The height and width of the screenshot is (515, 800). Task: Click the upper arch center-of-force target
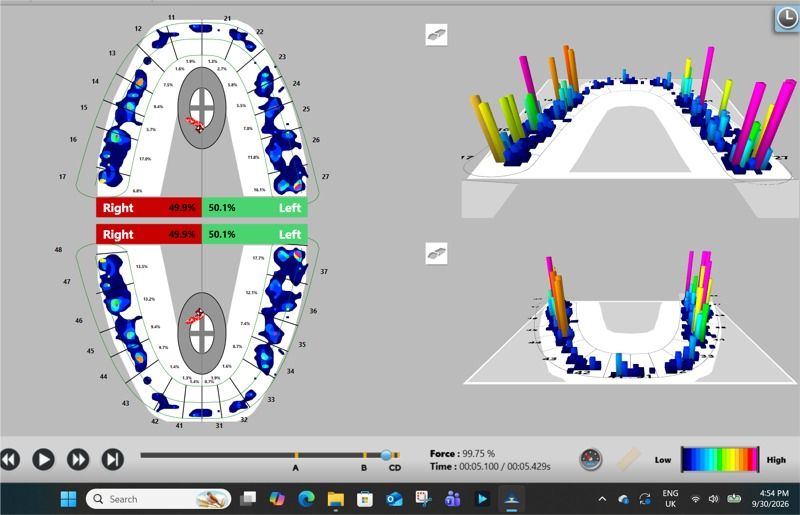tap(202, 108)
